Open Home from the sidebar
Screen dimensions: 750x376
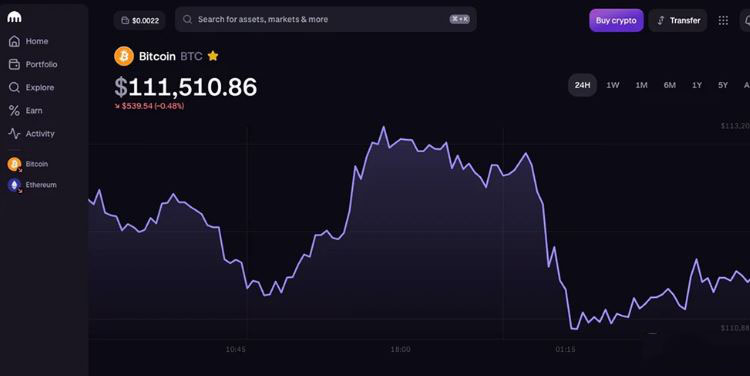tap(29, 41)
